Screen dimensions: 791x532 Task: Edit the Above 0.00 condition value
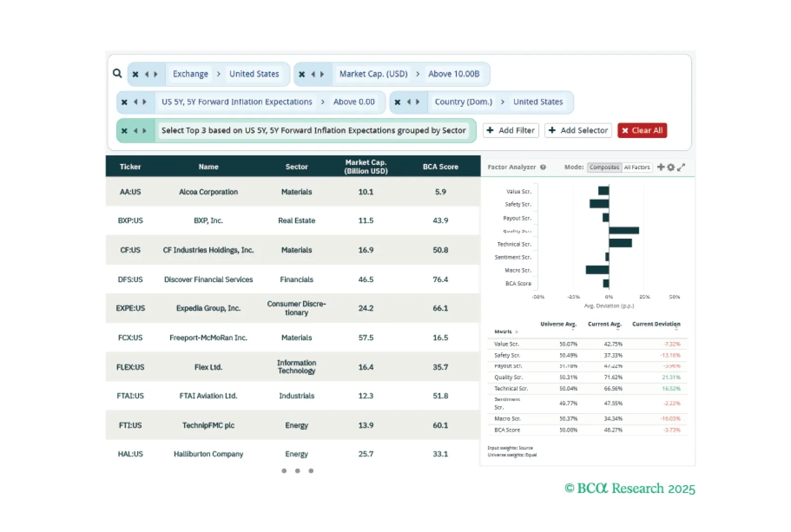[354, 102]
